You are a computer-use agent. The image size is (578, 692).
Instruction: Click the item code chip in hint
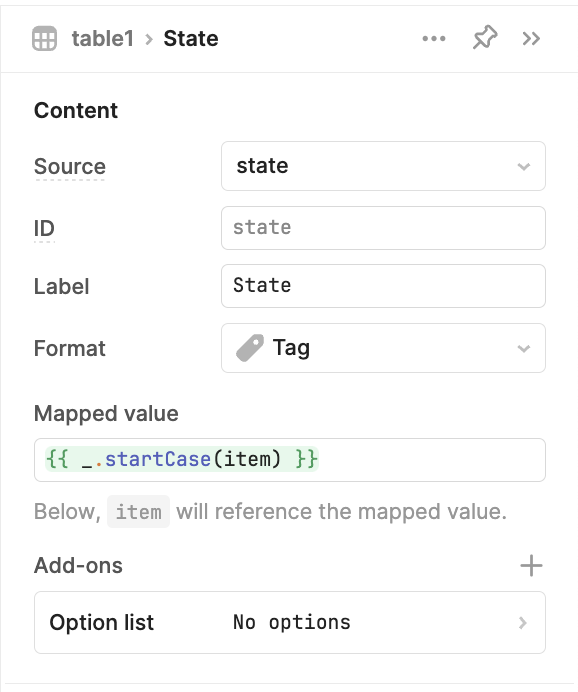[x=139, y=512]
